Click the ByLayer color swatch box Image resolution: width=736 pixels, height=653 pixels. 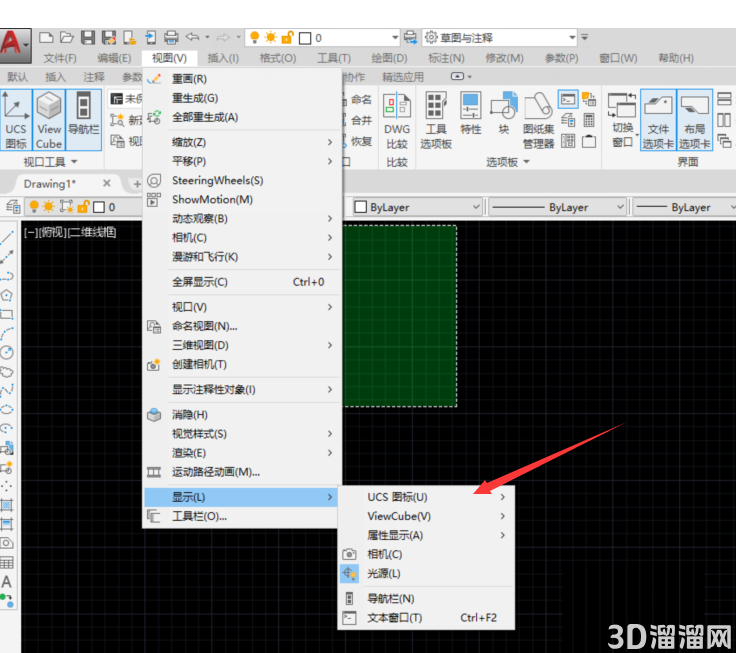[x=360, y=207]
